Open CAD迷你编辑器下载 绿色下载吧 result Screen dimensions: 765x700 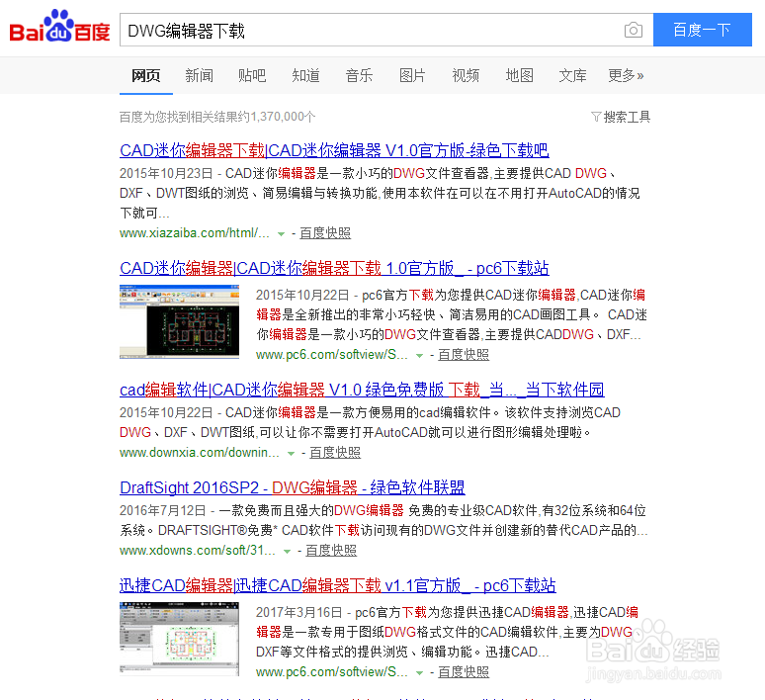[x=334, y=150]
